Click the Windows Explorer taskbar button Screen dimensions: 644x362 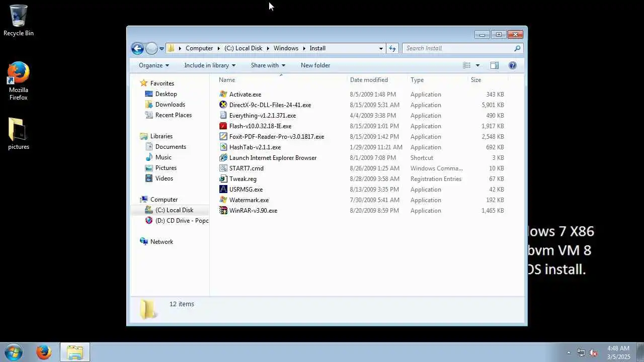[x=75, y=352]
